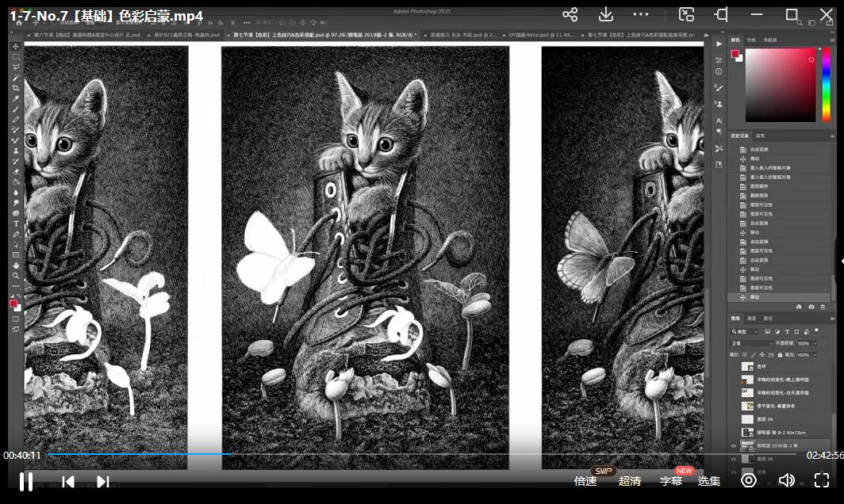Toggle the layer filter on/off switch
Viewport: 844px width, 504px height.
pos(816,330)
